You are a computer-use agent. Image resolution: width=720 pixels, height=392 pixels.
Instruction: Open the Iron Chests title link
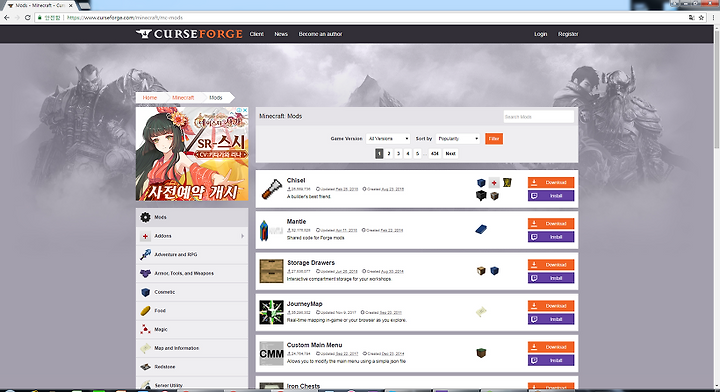click(x=303, y=386)
